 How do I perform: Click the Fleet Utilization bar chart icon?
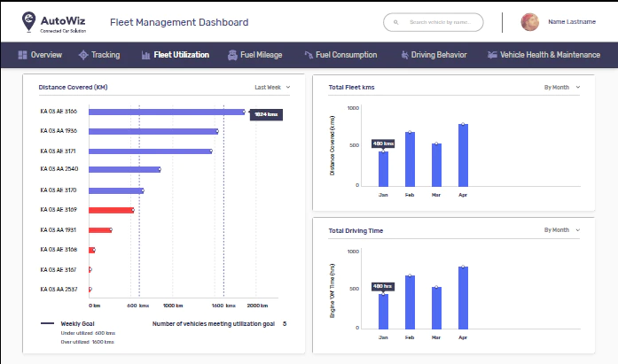[145, 55]
